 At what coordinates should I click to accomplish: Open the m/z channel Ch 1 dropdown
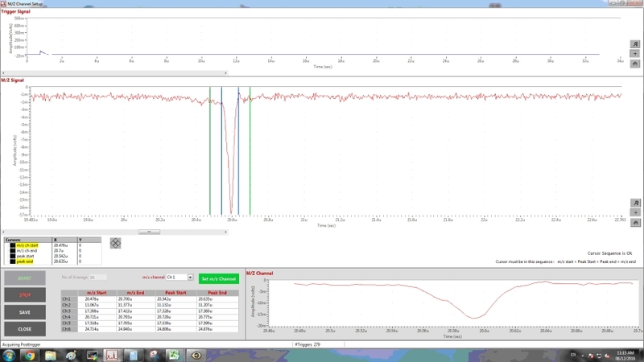(x=190, y=278)
